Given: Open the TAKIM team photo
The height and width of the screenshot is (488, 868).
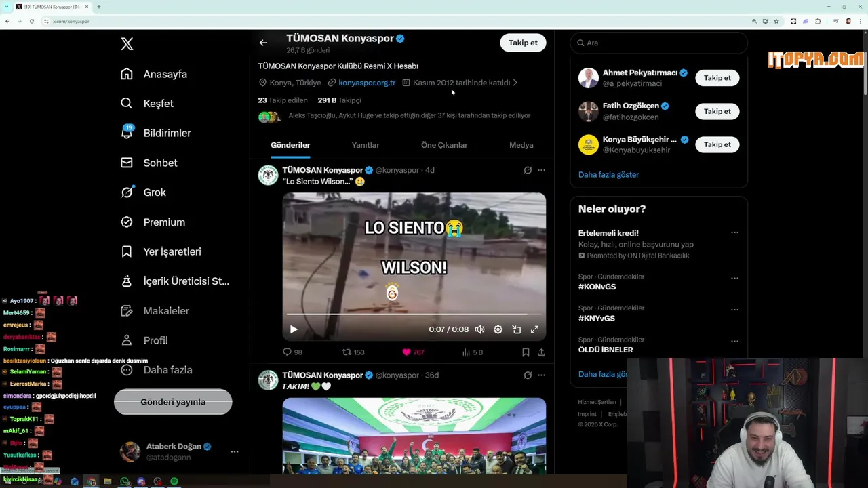Looking at the screenshot, I should pyautogui.click(x=414, y=436).
